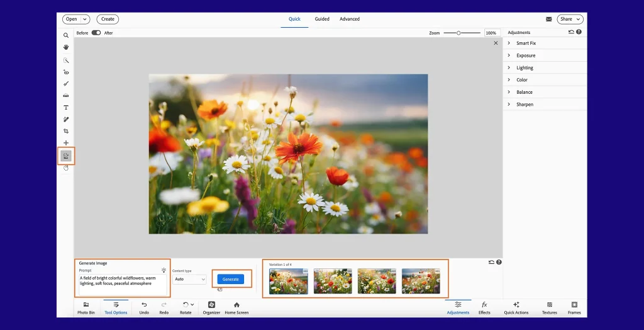Click the Tool Options icon
Screen dimensions: 644x330
tap(116, 305)
